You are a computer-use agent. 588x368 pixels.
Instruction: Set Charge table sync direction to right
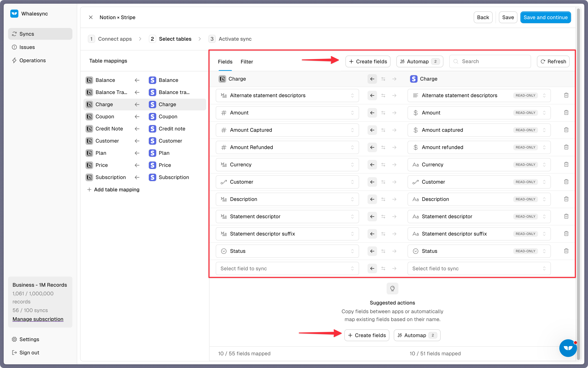click(x=394, y=79)
